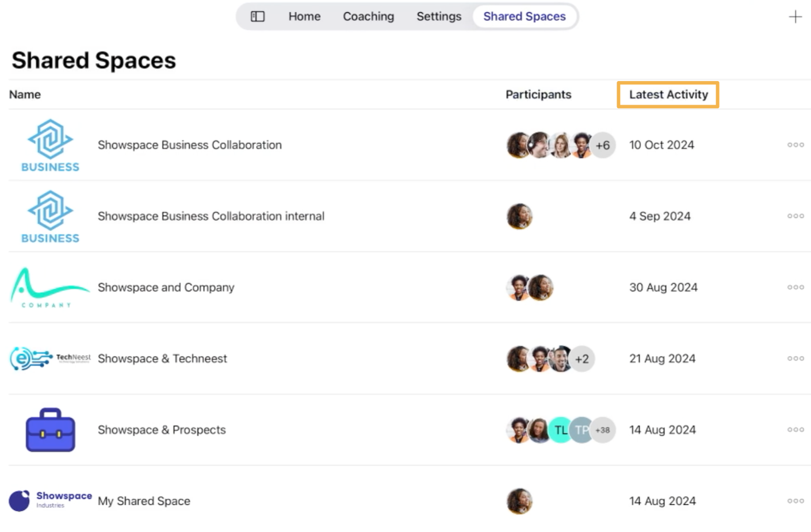The image size is (811, 532).
Task: Click the blue briefcase Prospects icon
Action: tap(50, 430)
